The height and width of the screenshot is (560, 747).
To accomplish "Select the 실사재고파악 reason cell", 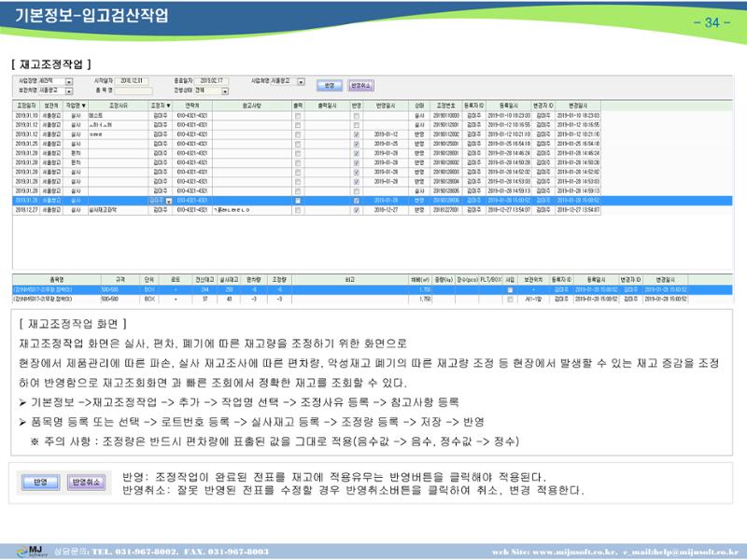I will (x=118, y=210).
